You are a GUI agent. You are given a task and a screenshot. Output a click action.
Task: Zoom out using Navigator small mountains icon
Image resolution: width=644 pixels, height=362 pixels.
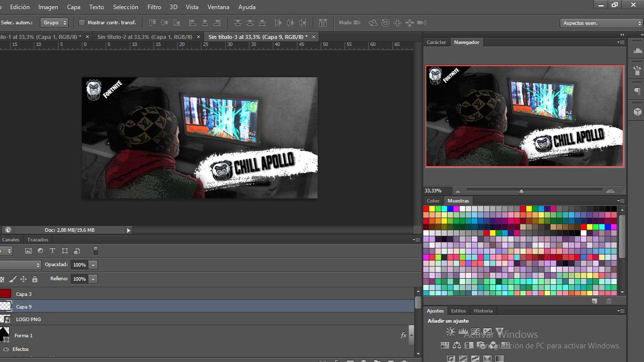pos(457,191)
